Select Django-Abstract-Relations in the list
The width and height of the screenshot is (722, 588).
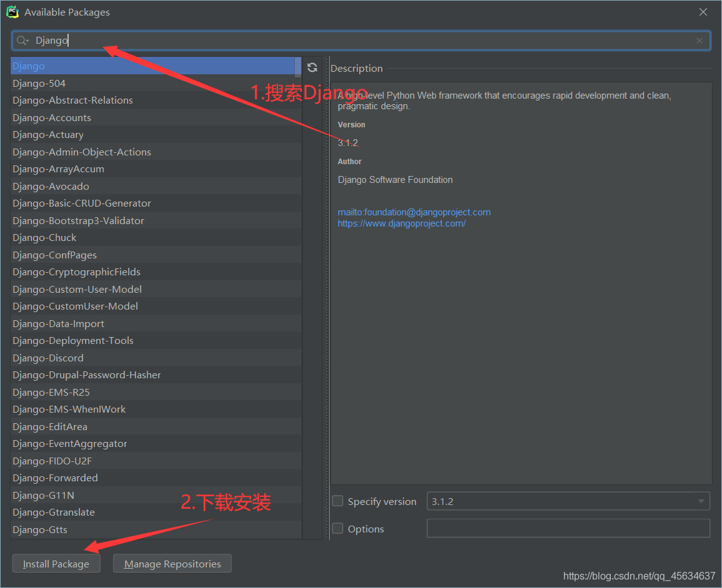pyautogui.click(x=156, y=100)
